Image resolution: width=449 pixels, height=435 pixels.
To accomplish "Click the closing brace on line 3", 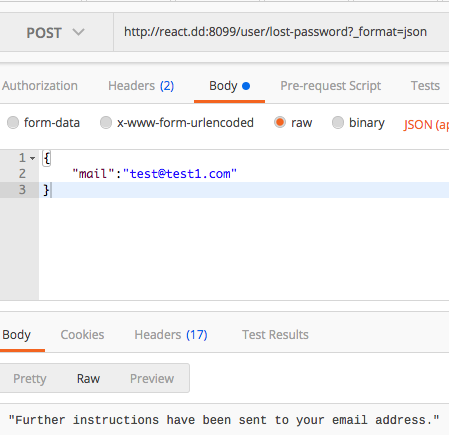I will [46, 190].
